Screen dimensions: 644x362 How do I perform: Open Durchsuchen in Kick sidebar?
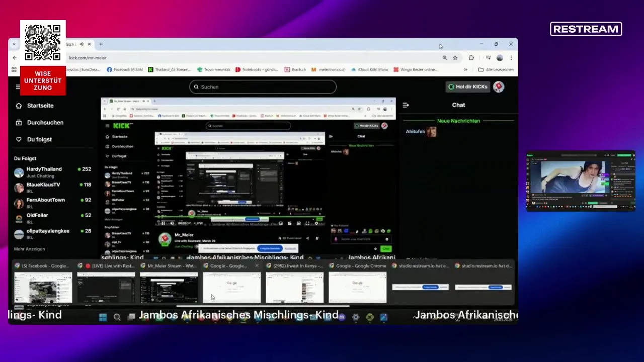pyautogui.click(x=40, y=122)
